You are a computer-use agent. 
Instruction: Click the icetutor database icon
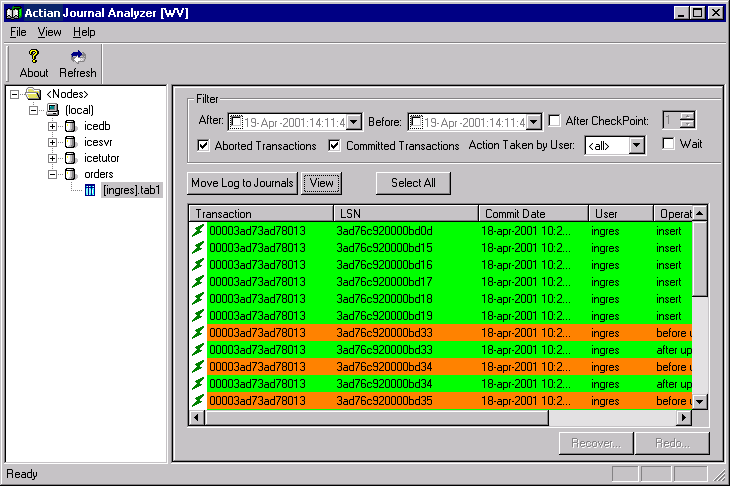[x=70, y=158]
